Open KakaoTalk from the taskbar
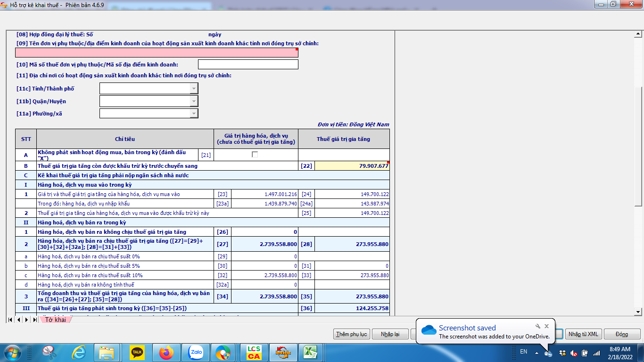This screenshot has height=362, width=644. point(137,352)
